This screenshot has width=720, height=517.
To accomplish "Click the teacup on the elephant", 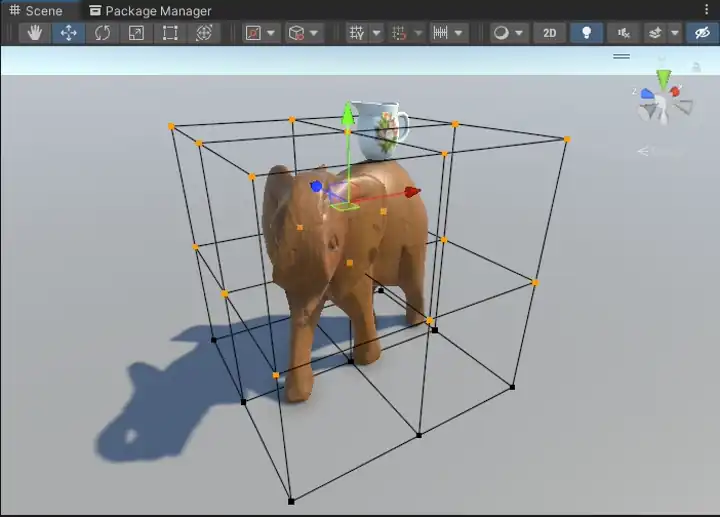I will [380, 130].
